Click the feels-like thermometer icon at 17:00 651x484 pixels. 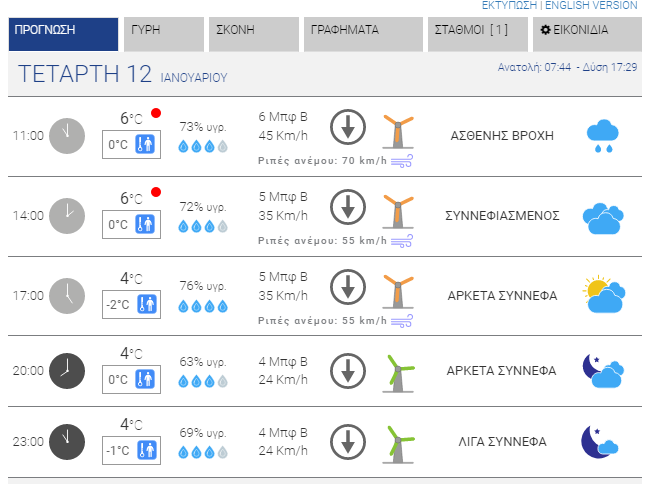click(x=146, y=304)
